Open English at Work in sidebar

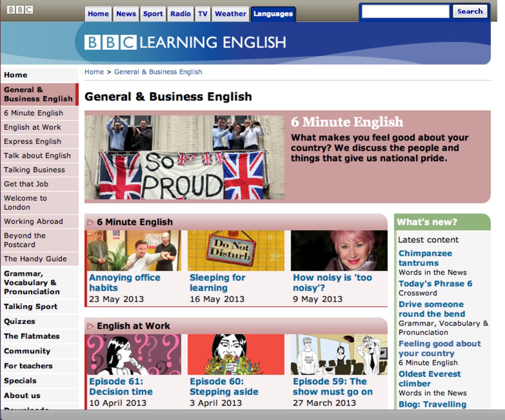40,128
